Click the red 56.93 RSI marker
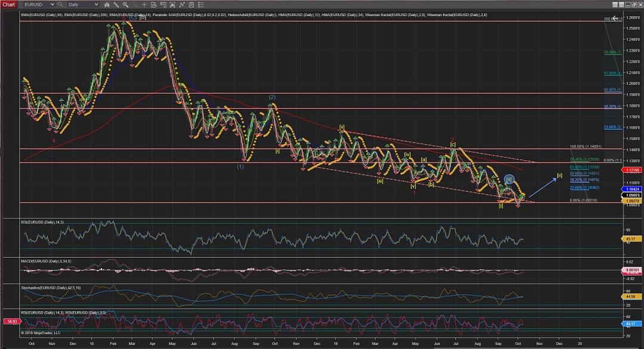The height and width of the screenshot is (349, 644). pyautogui.click(x=11, y=321)
